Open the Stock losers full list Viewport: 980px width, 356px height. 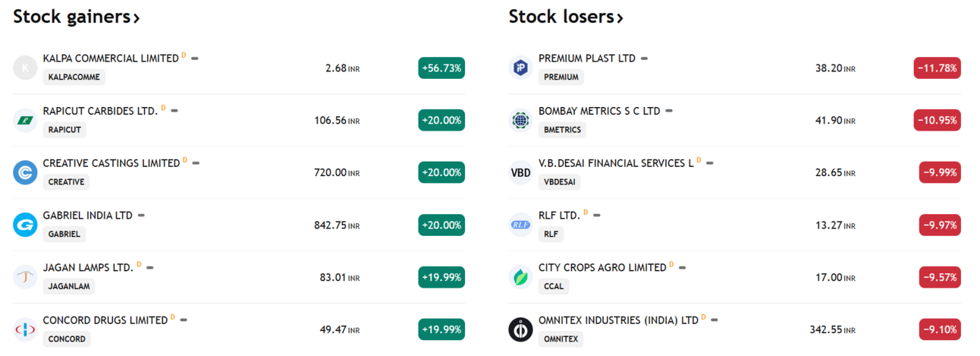click(x=566, y=17)
